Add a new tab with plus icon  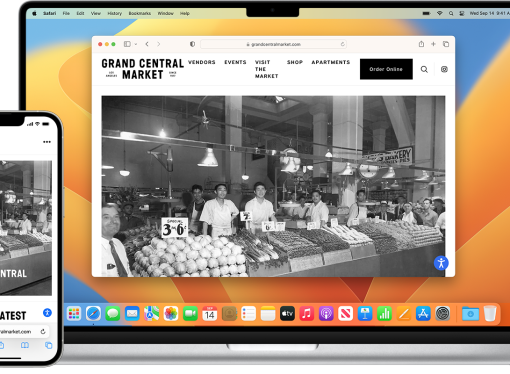433,44
